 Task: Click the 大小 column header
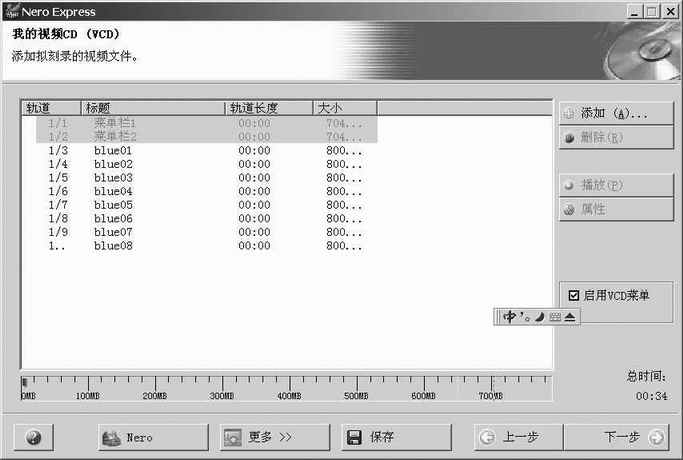(345, 108)
